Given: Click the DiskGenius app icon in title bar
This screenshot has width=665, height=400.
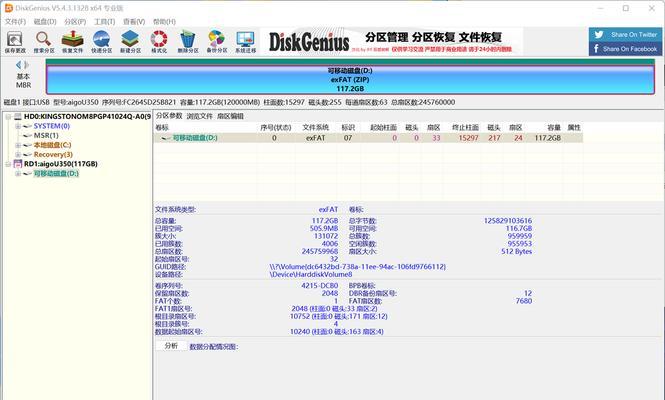Looking at the screenshot, I should tap(8, 8).
